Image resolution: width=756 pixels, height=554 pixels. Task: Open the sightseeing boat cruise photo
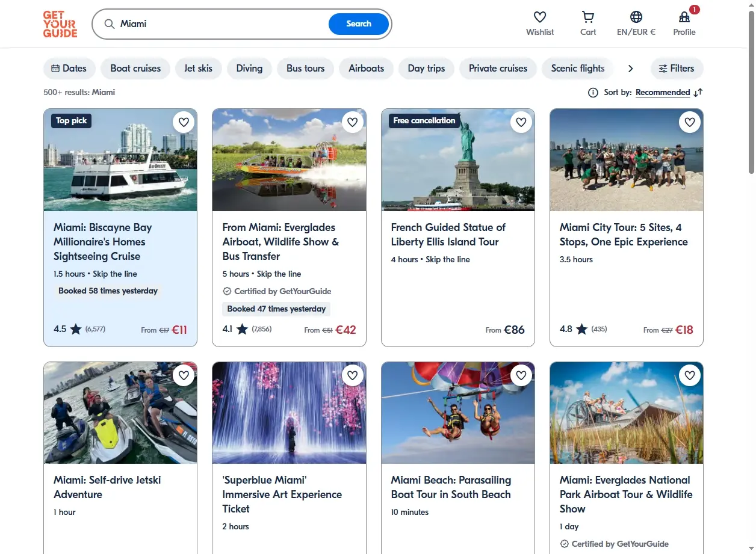click(120, 160)
